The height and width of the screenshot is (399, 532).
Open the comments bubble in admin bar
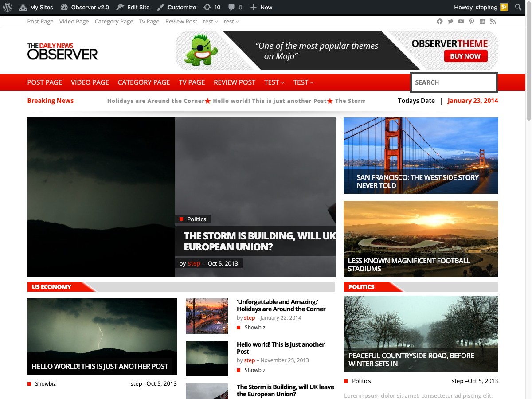click(235, 7)
